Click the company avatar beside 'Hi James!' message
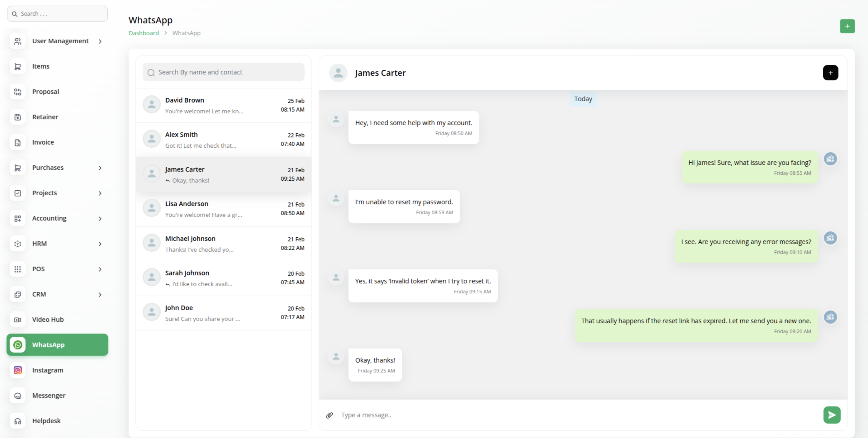This screenshot has height=438, width=868. [830, 159]
